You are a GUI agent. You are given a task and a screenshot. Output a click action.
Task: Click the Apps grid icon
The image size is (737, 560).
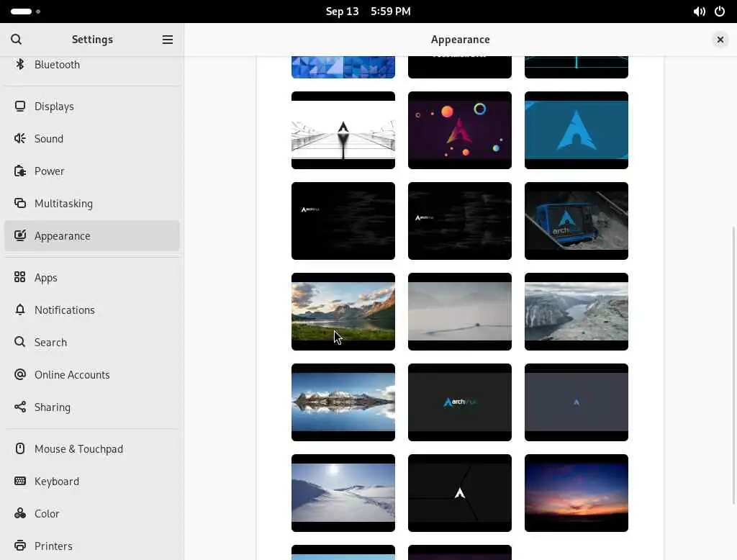pos(19,277)
